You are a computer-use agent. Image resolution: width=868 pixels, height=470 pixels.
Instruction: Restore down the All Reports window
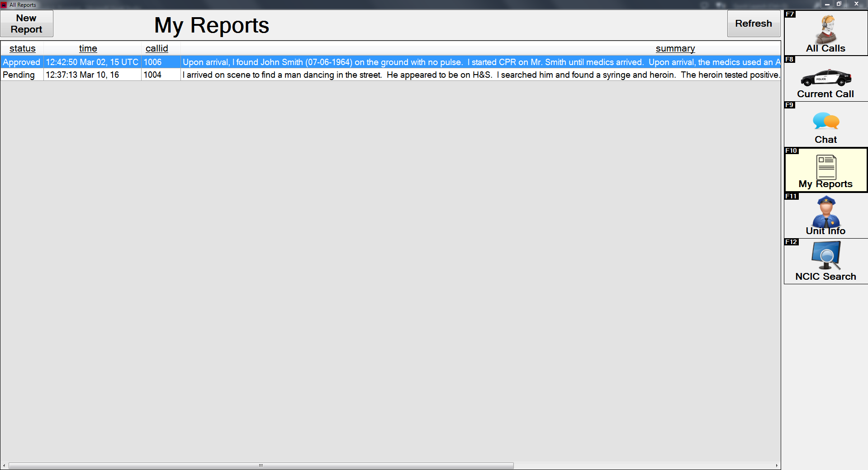839,4
